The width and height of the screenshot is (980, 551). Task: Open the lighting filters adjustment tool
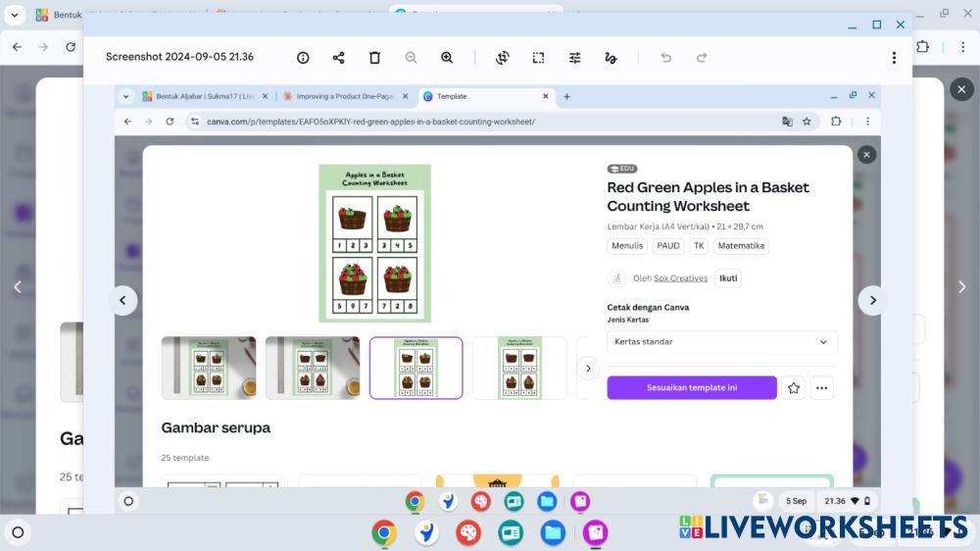pyautogui.click(x=574, y=58)
